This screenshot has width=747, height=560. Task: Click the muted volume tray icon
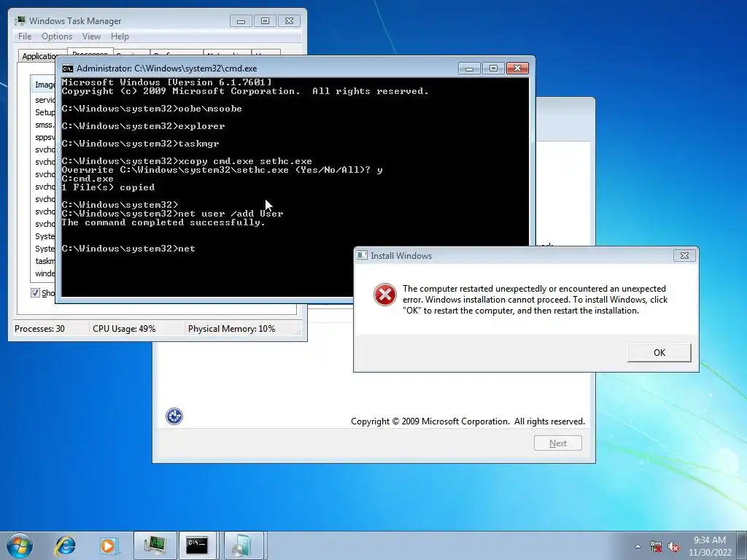click(x=673, y=547)
